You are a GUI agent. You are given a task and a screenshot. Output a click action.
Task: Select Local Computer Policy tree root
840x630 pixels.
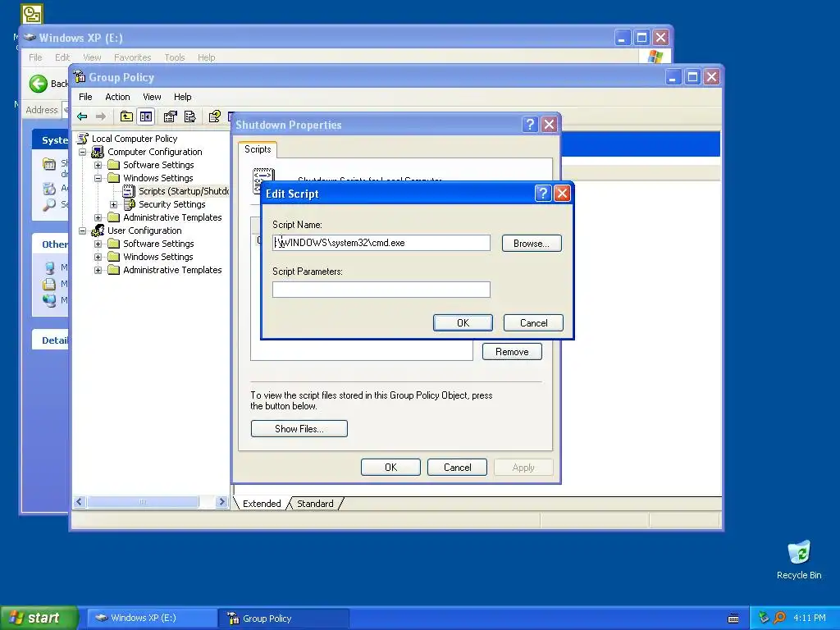point(135,138)
